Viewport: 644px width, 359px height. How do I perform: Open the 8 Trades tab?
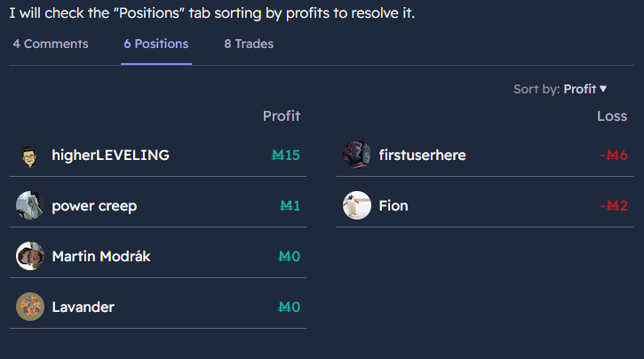pyautogui.click(x=249, y=44)
